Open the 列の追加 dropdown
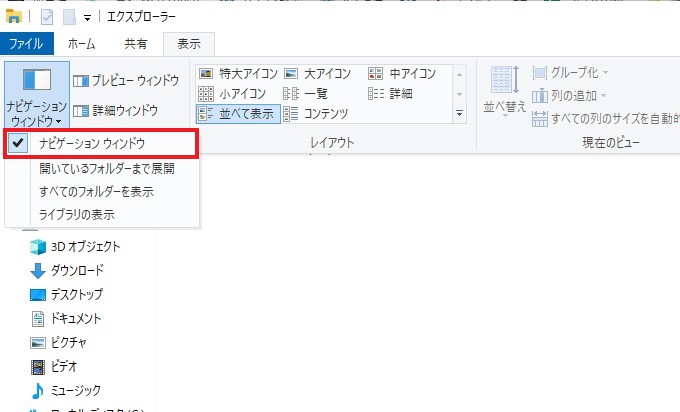680x412 pixels. click(x=569, y=95)
